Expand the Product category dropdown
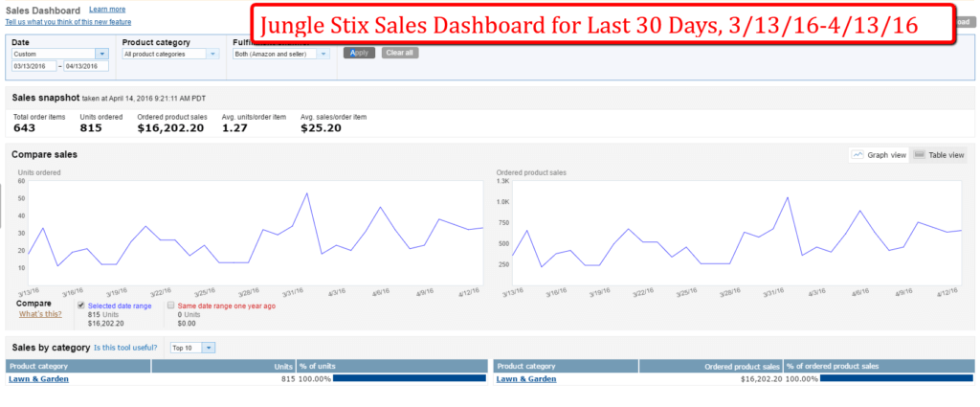This screenshot has width=980, height=407. click(x=213, y=55)
